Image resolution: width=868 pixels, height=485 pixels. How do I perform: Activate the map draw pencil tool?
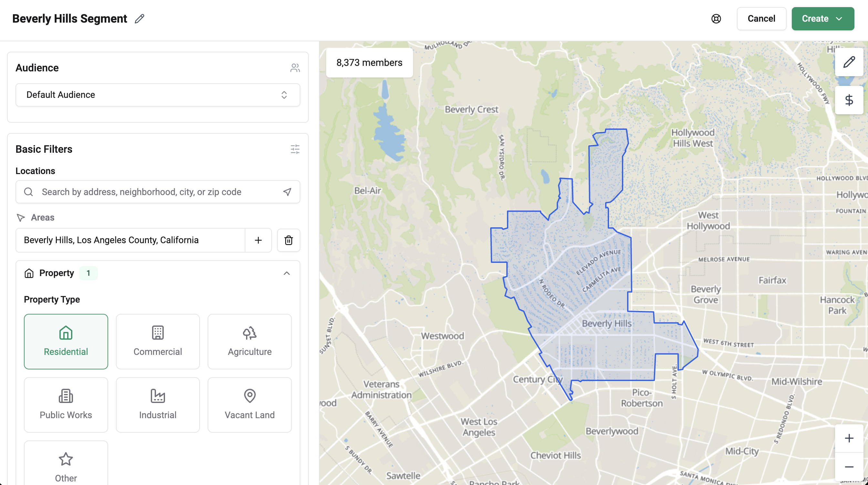[849, 62]
